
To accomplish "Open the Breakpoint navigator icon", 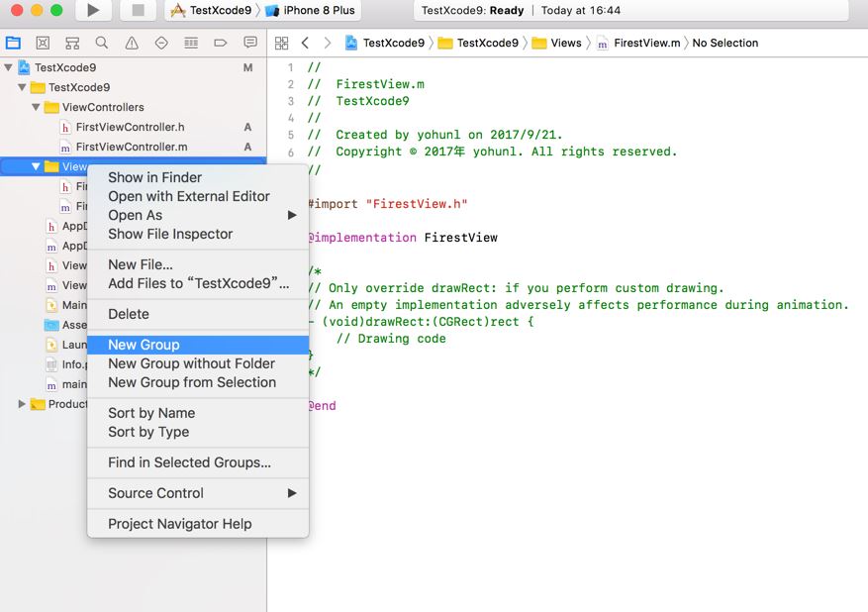I will tap(221, 43).
